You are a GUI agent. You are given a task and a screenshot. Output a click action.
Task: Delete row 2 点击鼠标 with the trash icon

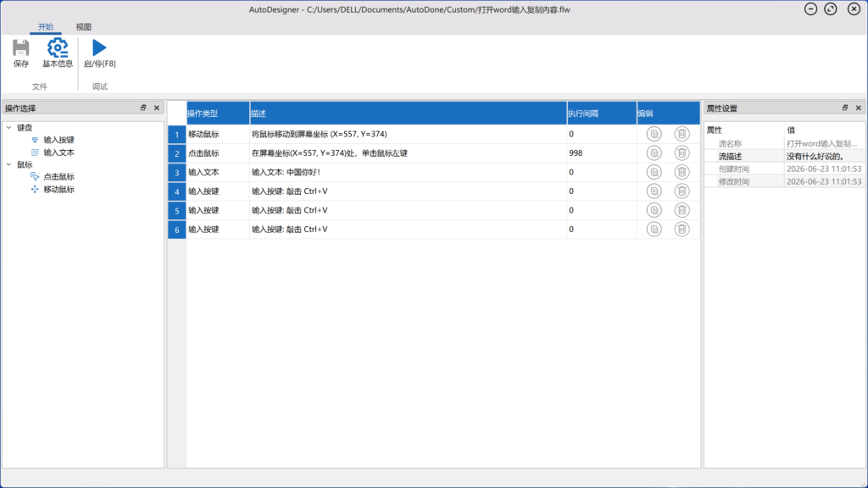coord(682,153)
